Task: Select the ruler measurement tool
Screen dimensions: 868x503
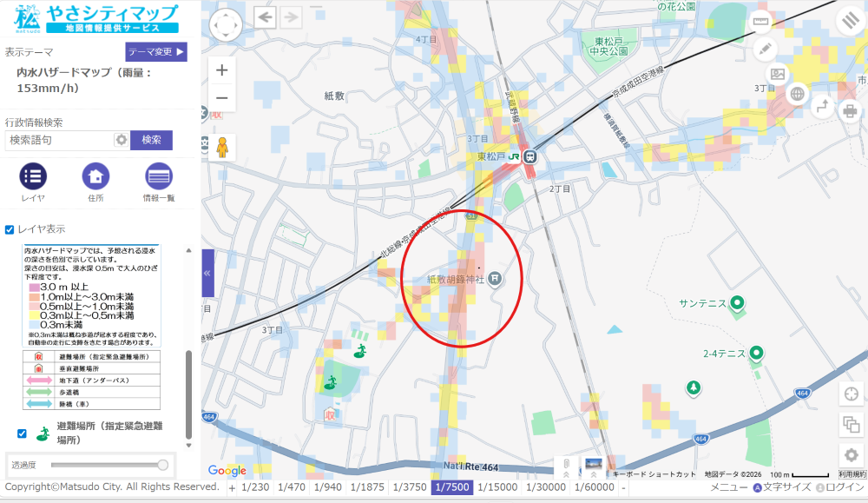Action: (x=760, y=22)
